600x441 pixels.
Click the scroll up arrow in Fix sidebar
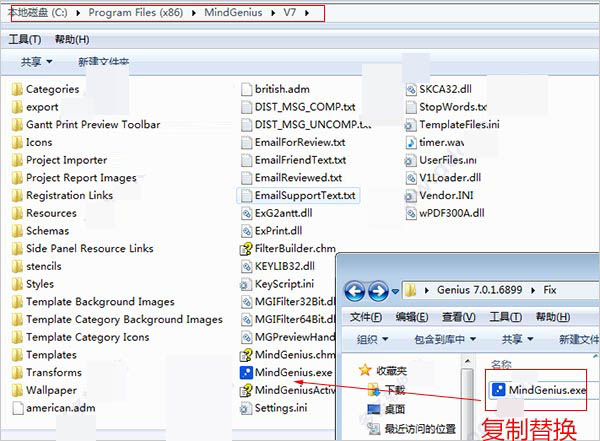pyautogui.click(x=467, y=361)
